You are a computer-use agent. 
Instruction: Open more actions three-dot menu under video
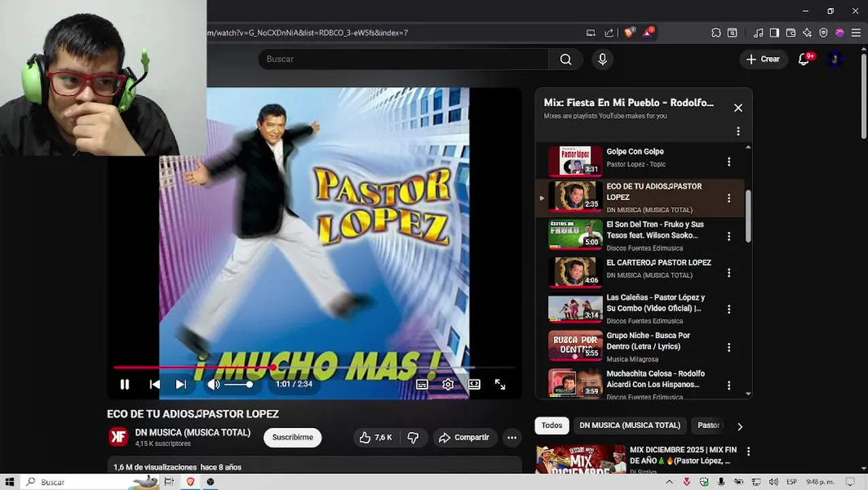click(512, 438)
